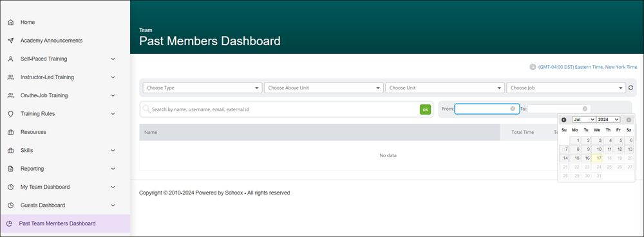The height and width of the screenshot is (237, 644).
Task: Click the Eastern Time timezone link
Action: [x=587, y=67]
